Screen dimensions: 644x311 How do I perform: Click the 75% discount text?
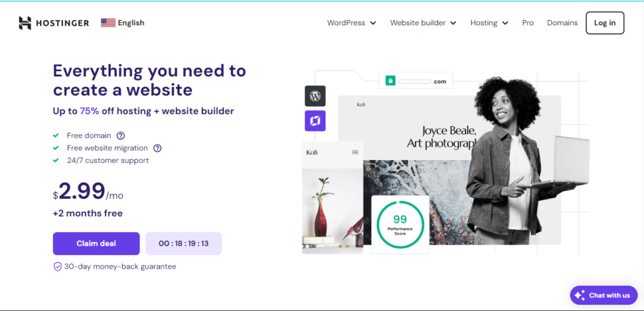point(89,111)
